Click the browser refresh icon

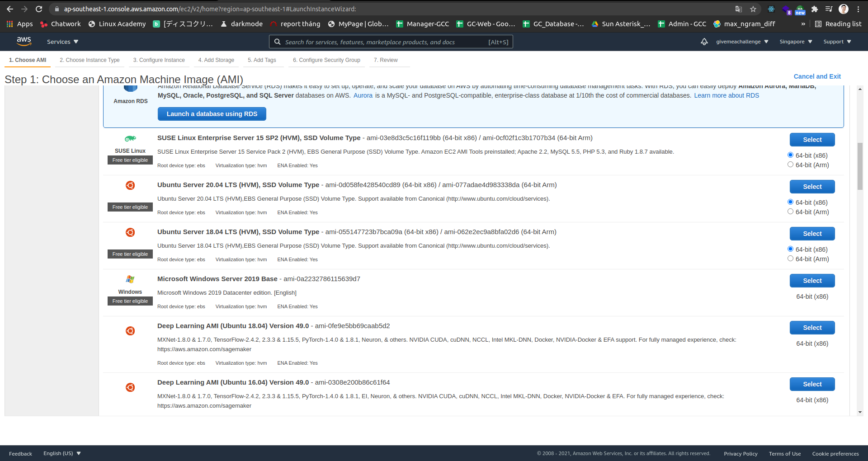click(x=39, y=9)
